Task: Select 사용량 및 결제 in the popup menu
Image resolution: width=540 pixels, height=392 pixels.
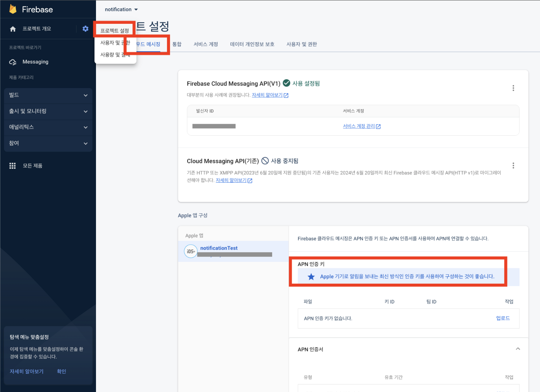Action: [x=115, y=55]
